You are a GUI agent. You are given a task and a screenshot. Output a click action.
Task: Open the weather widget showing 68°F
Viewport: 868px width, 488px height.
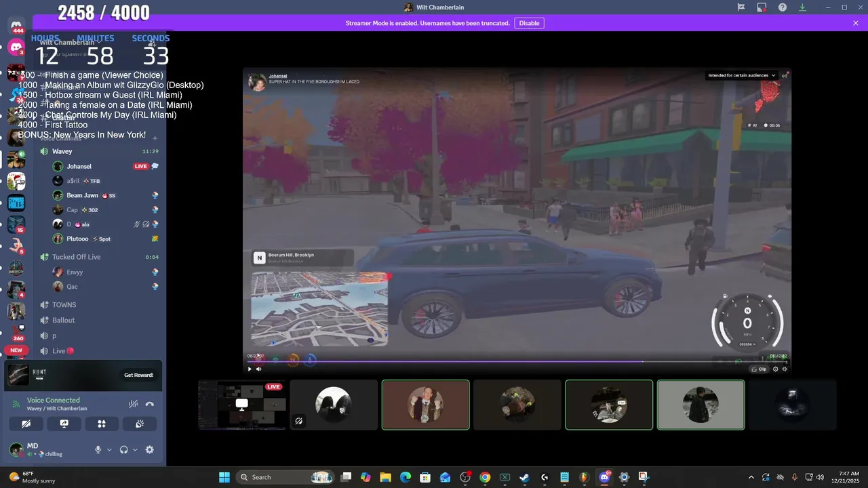pyautogui.click(x=33, y=477)
